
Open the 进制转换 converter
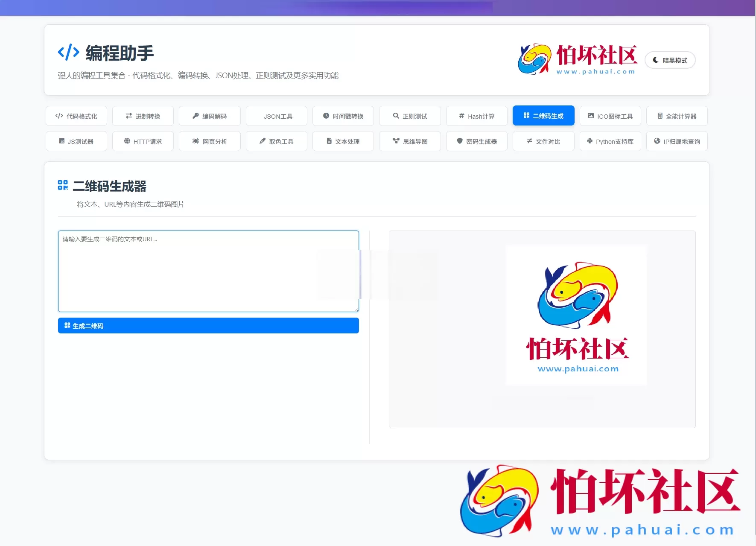click(x=143, y=116)
